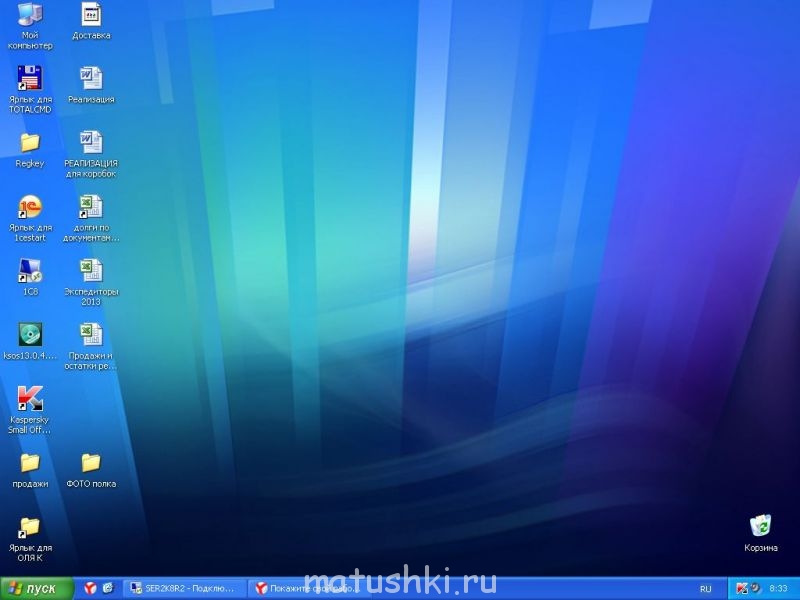800x600 pixels.
Task: Open Продажи и остатки Excel file
Action: tap(91, 334)
